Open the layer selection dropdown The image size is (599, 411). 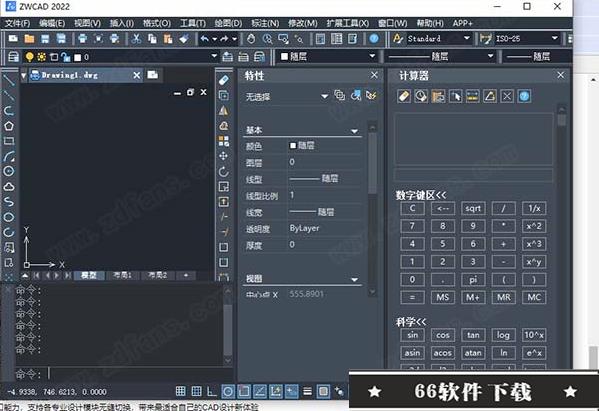(x=214, y=57)
